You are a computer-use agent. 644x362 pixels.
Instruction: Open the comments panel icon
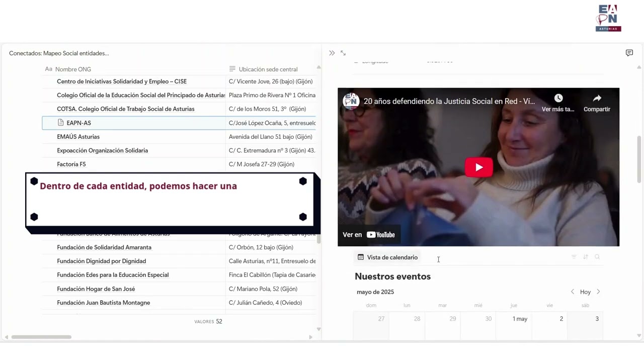point(629,53)
